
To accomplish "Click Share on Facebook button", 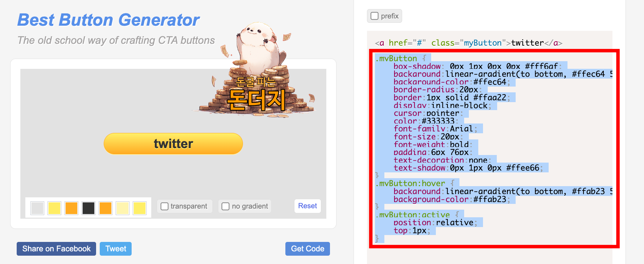I will [x=56, y=249].
